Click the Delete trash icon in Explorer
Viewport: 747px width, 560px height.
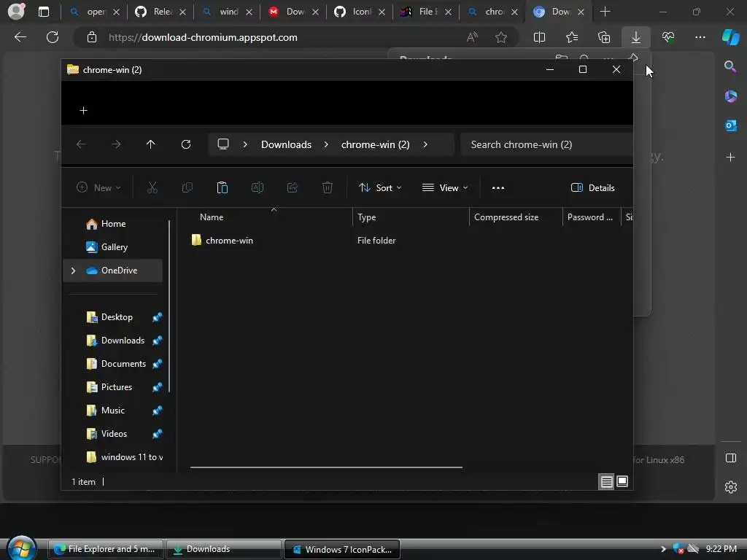point(328,187)
